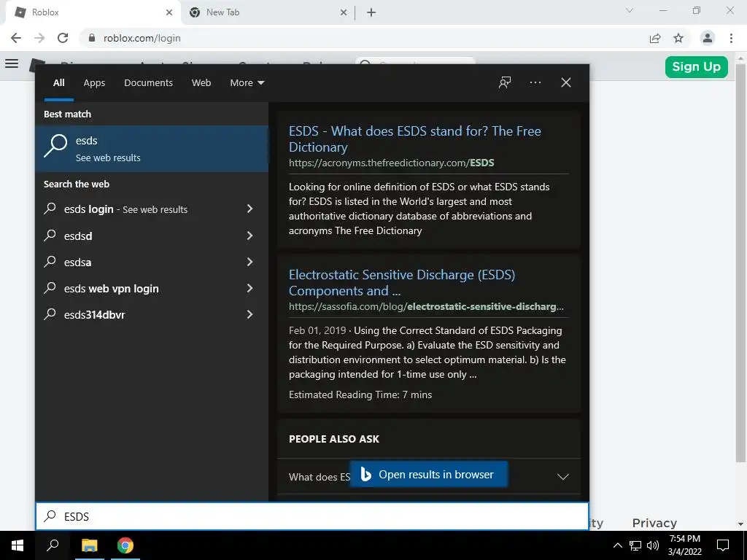Open the Chrome three-dot menu
The height and width of the screenshot is (560, 747).
731,38
